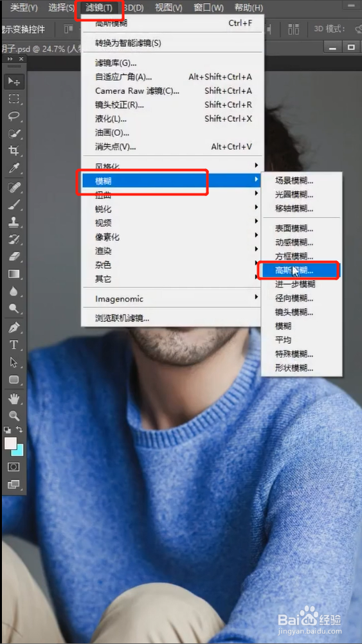Expand the 模糊 submenu row

tap(172, 181)
